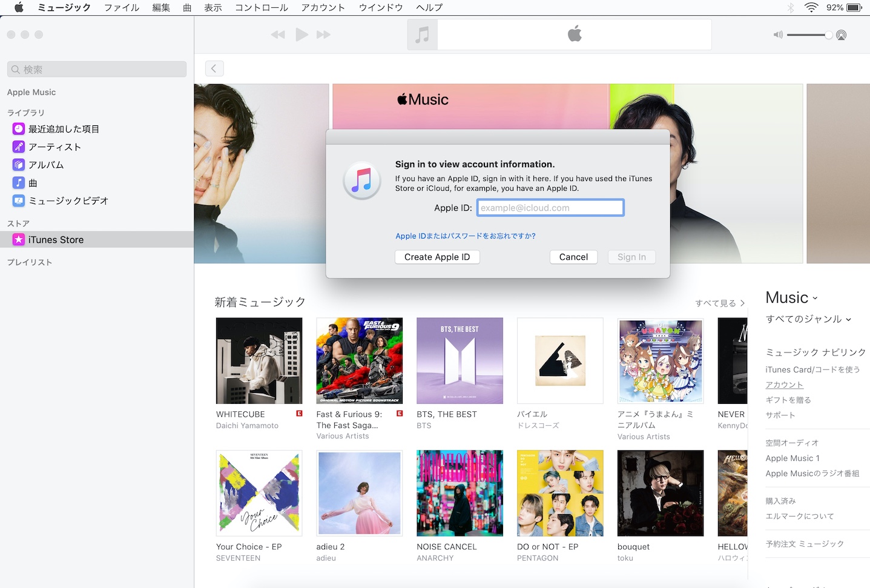Open the adieu 2 album cover
This screenshot has width=870, height=588.
pos(360,493)
